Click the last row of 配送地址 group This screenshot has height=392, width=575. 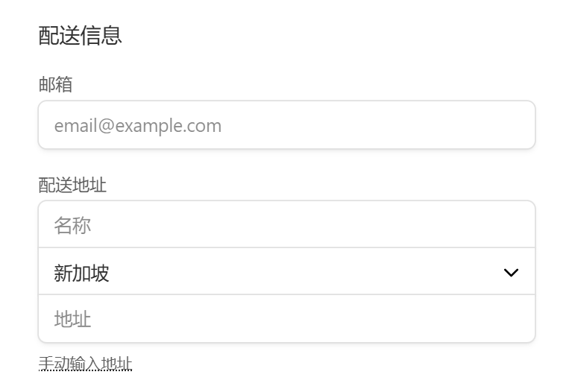pyautogui.click(x=286, y=320)
